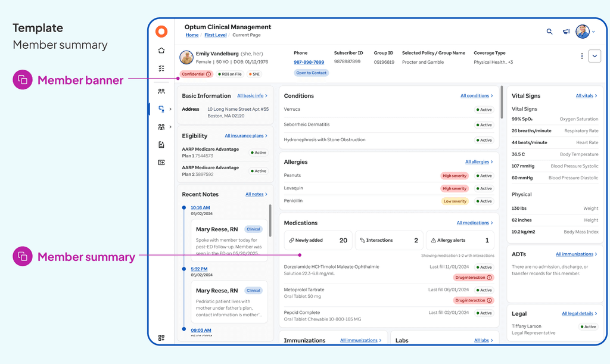Open All vitals link
Viewport: 610px width, 364px height.
pos(586,96)
